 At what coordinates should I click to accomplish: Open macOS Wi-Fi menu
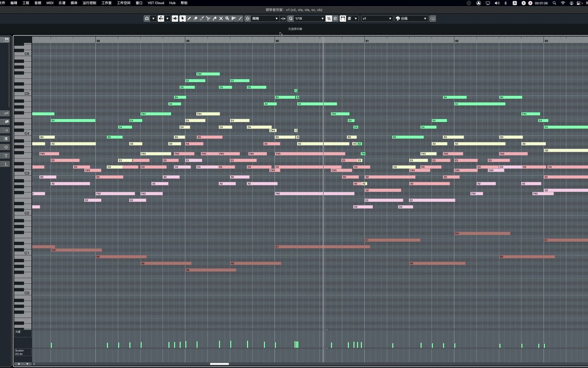click(x=563, y=3)
